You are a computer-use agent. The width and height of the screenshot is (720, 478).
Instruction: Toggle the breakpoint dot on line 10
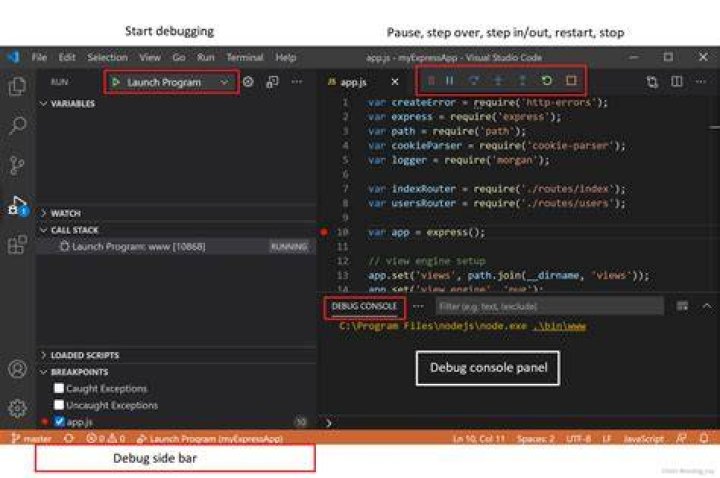[x=324, y=232]
